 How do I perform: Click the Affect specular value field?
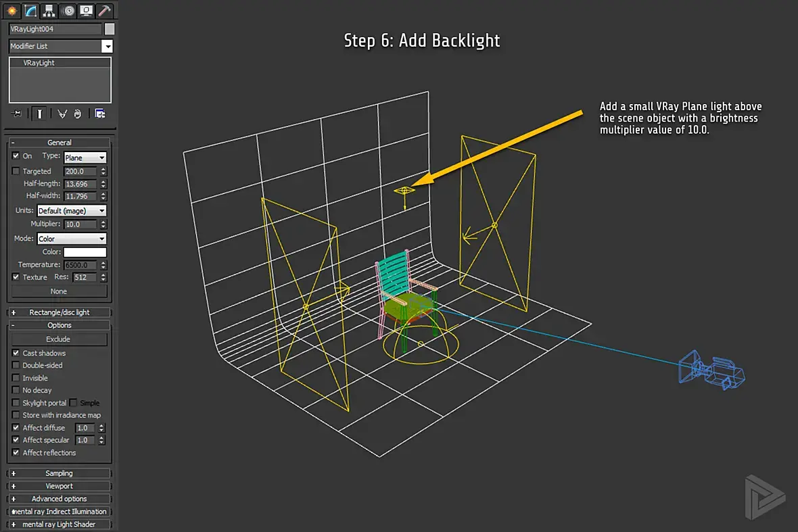point(85,440)
